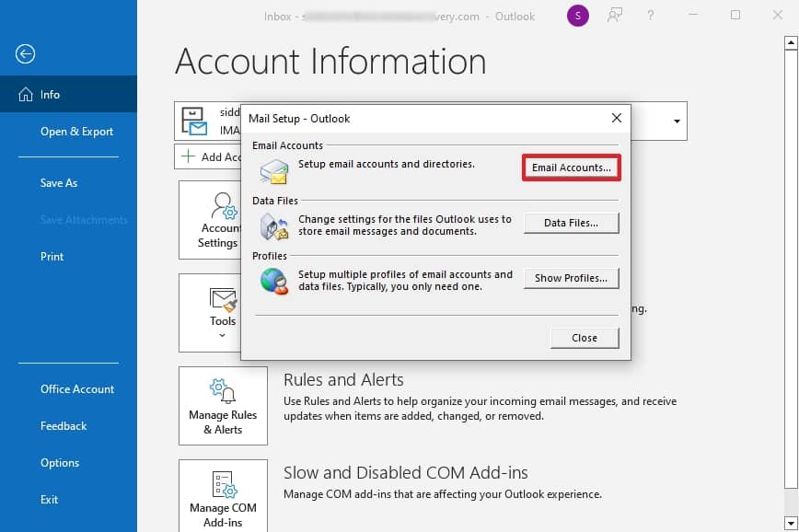Open the Manage COM Add-ins button
The width and height of the screenshot is (799, 532).
pos(223,495)
